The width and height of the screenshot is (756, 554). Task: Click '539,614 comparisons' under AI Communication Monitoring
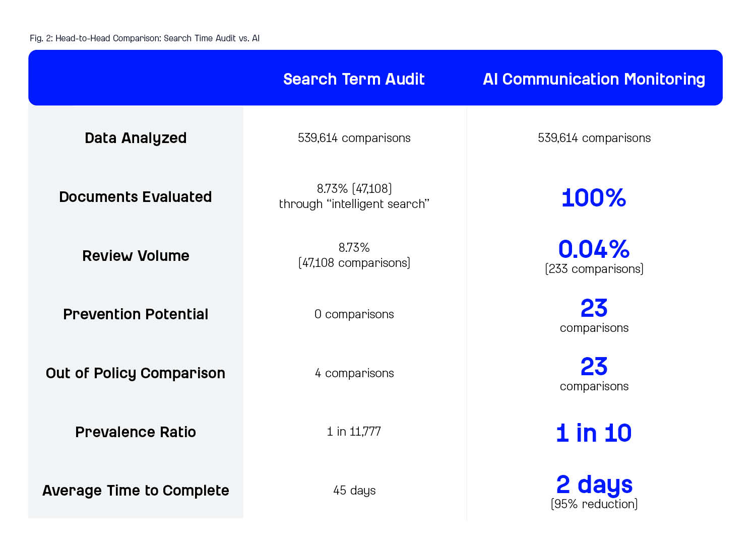594,138
